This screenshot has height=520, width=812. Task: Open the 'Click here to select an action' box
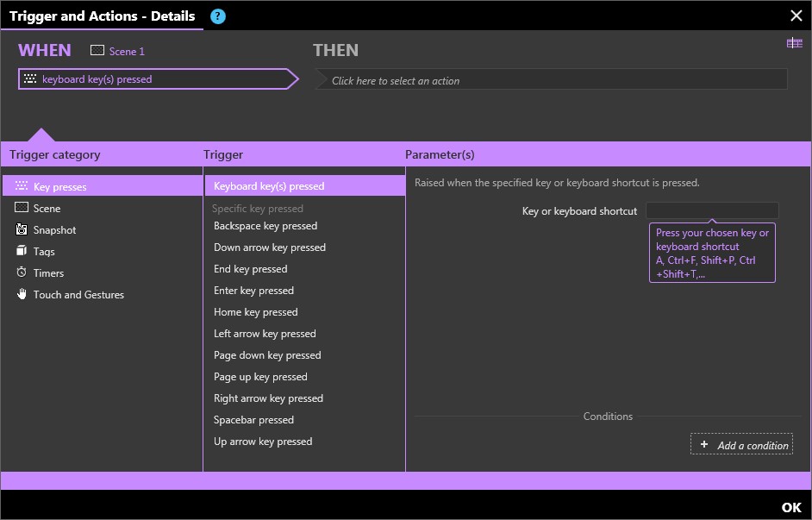click(552, 80)
